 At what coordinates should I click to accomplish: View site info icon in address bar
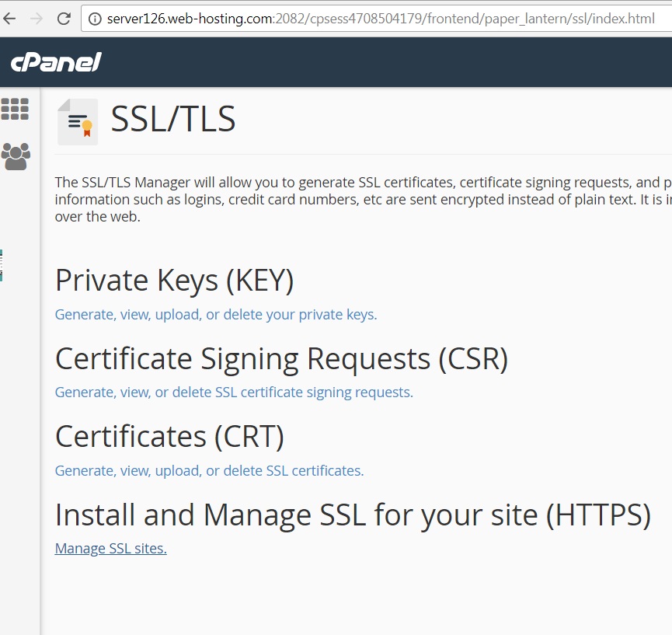coord(95,19)
